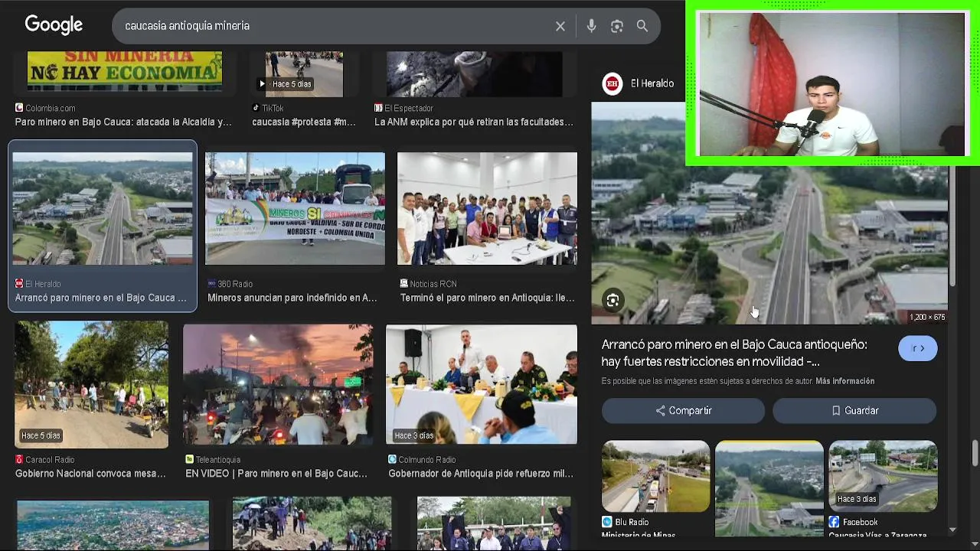This screenshot has height=551, width=980.
Task: Click the preview panel scroll-down arrow
Action: [952, 529]
